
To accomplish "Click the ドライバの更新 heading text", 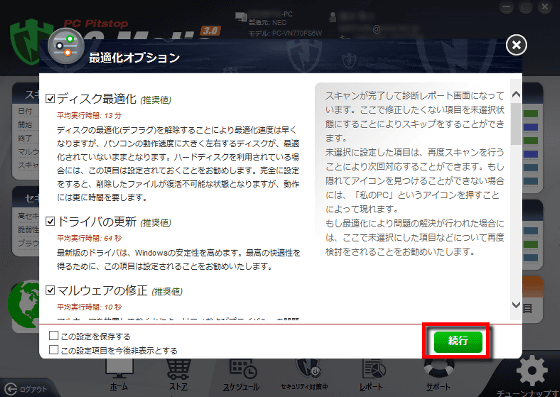I will tap(96, 222).
